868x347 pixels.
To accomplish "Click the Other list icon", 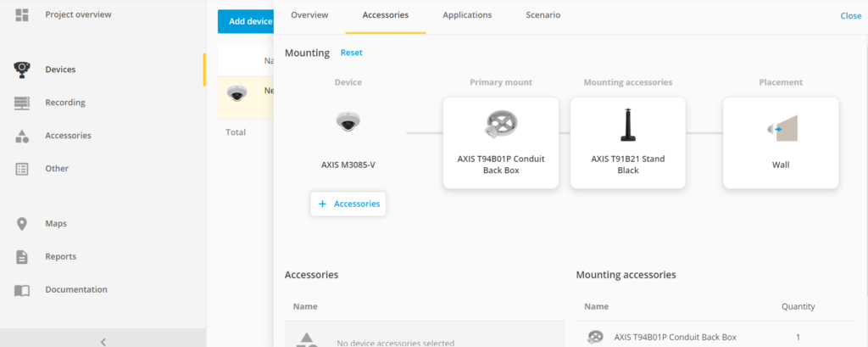I will (x=21, y=169).
